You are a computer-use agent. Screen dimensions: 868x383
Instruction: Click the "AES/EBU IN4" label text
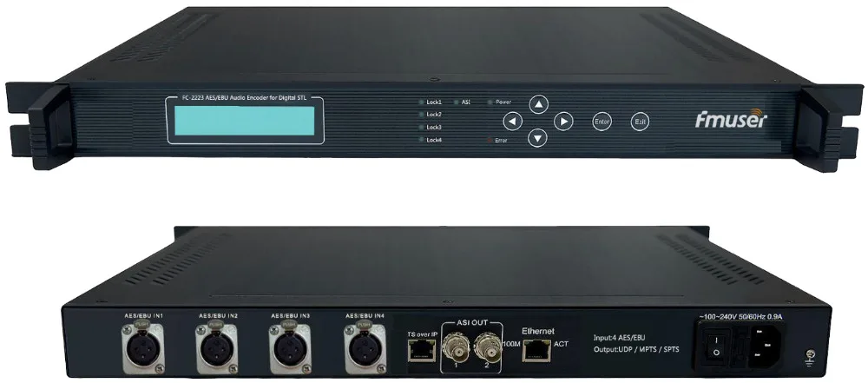365,316
